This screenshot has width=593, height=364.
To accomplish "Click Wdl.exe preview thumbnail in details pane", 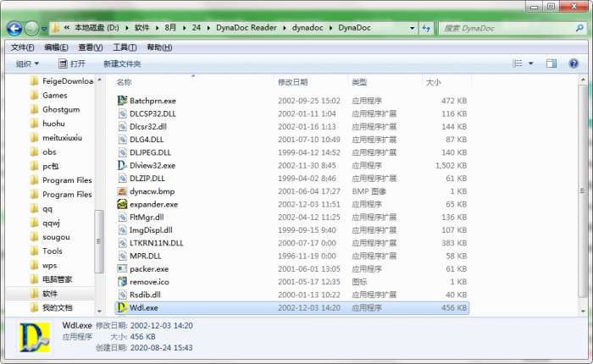I will tap(35, 338).
